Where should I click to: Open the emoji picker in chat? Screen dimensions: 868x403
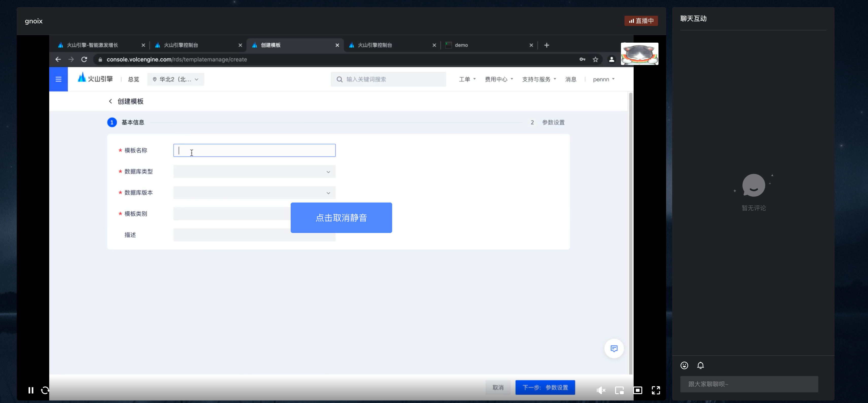point(684,365)
